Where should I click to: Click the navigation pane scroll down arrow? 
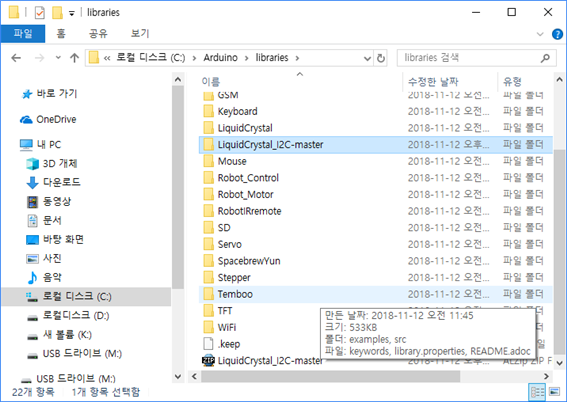[178, 377]
